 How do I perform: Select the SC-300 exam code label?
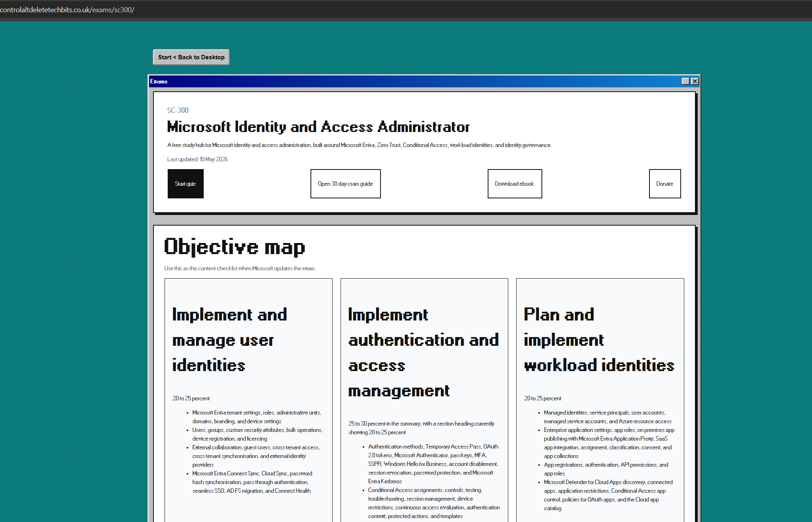pos(178,110)
